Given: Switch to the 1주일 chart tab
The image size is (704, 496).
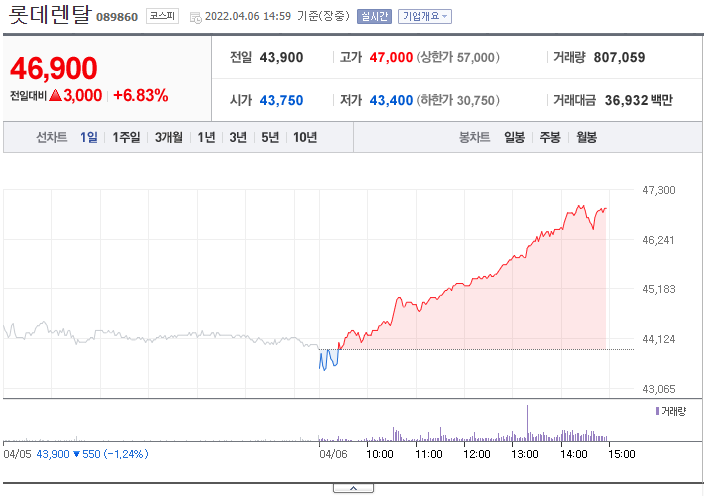Looking at the screenshot, I should [126, 137].
